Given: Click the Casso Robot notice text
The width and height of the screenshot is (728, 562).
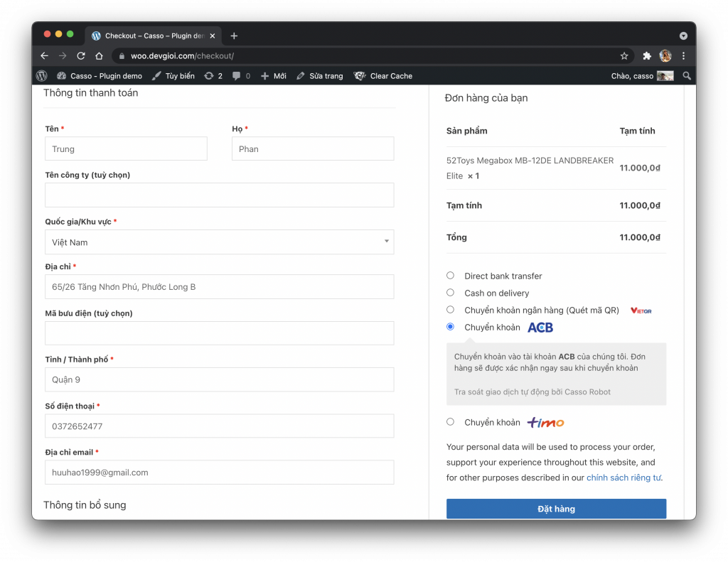Looking at the screenshot, I should tap(532, 392).
